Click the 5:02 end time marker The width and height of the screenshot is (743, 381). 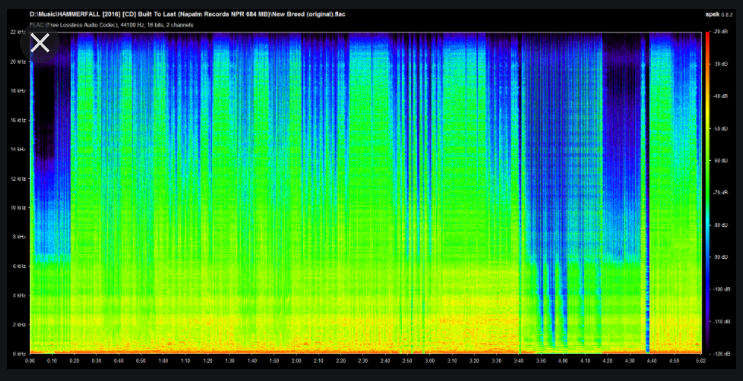[700, 361]
